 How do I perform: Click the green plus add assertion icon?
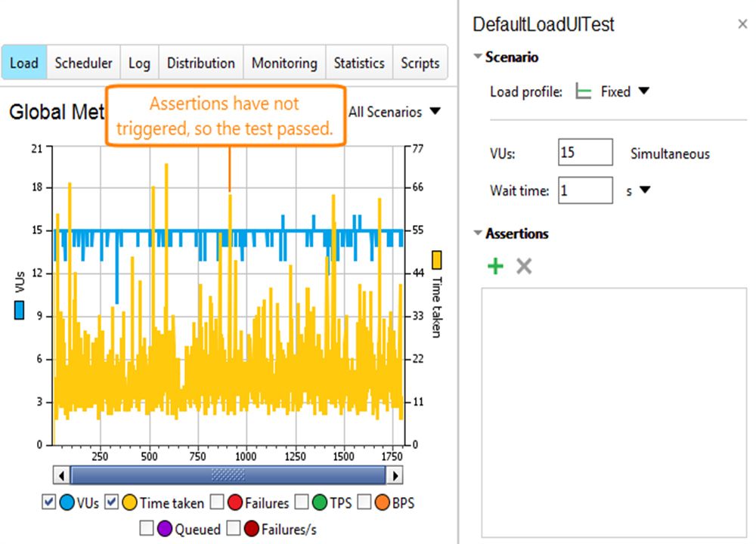click(x=496, y=266)
